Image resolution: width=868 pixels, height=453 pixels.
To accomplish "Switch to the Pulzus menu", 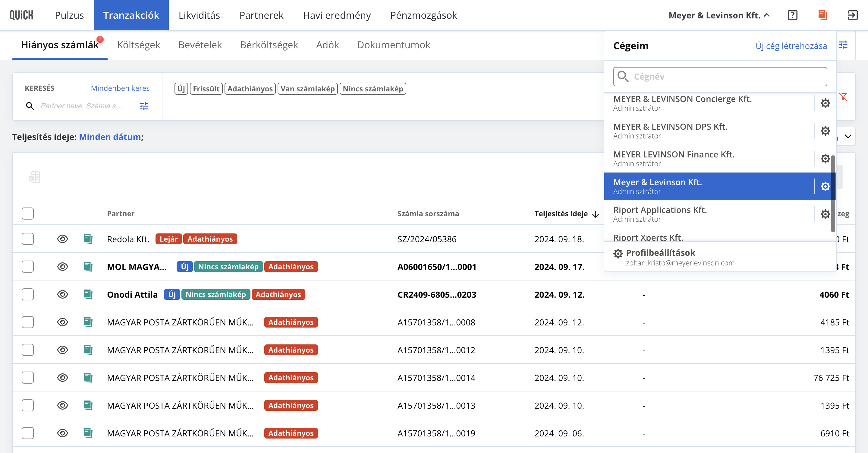I will [69, 15].
